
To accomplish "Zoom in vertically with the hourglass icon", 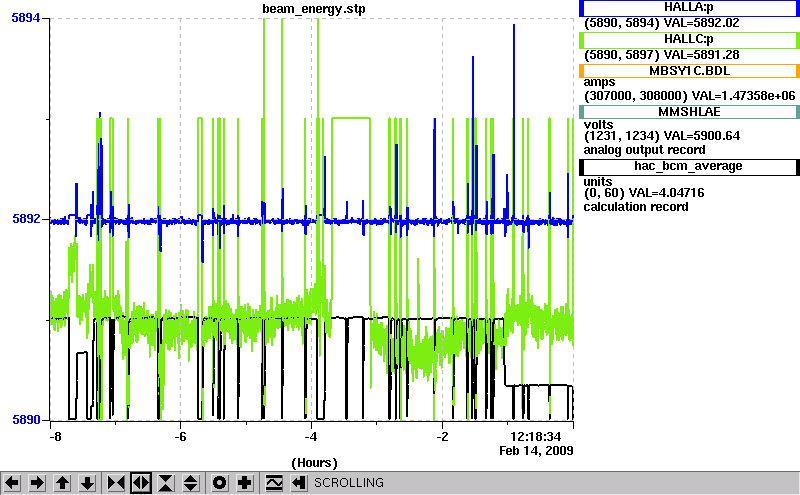I will tap(166, 483).
